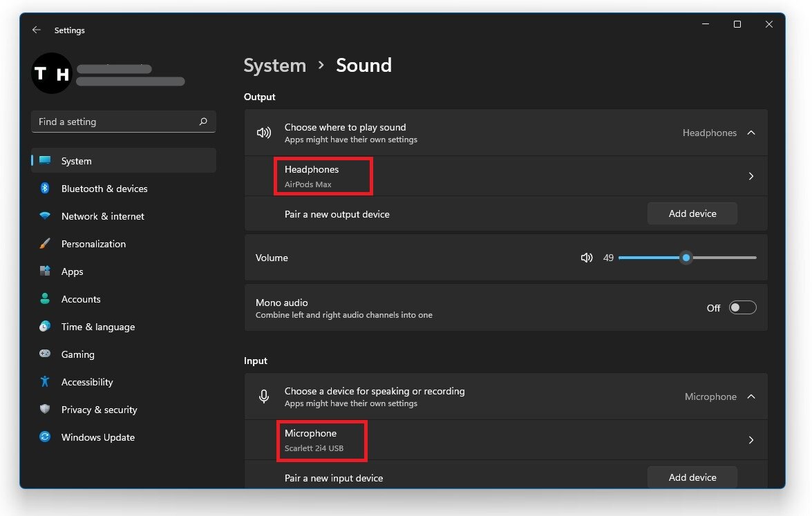Enable the Mono audio toggle
Screen dimensions: 812x516
click(x=742, y=308)
